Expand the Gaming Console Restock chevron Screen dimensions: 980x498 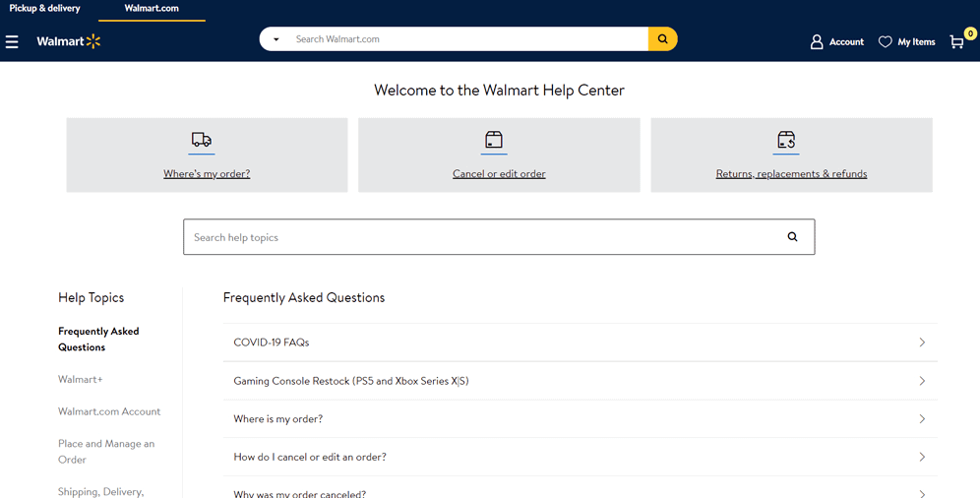(922, 381)
